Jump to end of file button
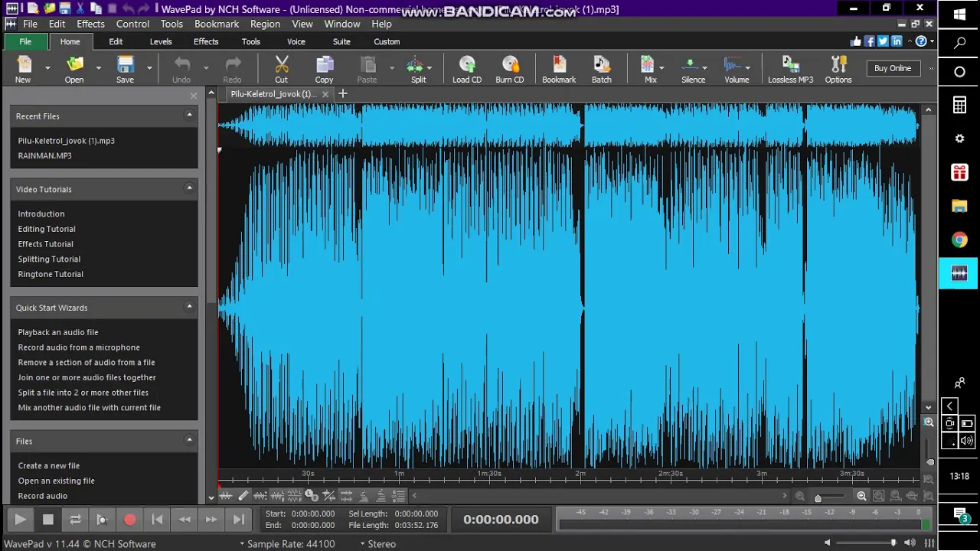Viewport: 980px width, 551px height. [239, 520]
